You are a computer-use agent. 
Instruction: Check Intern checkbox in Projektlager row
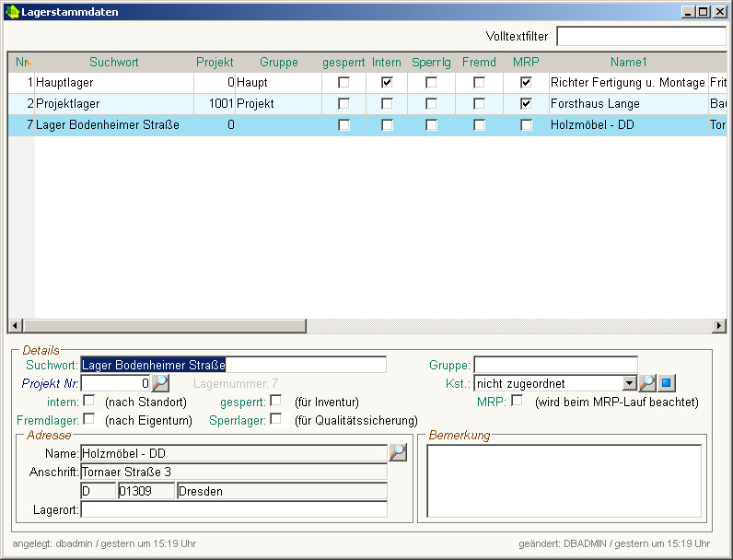387,103
